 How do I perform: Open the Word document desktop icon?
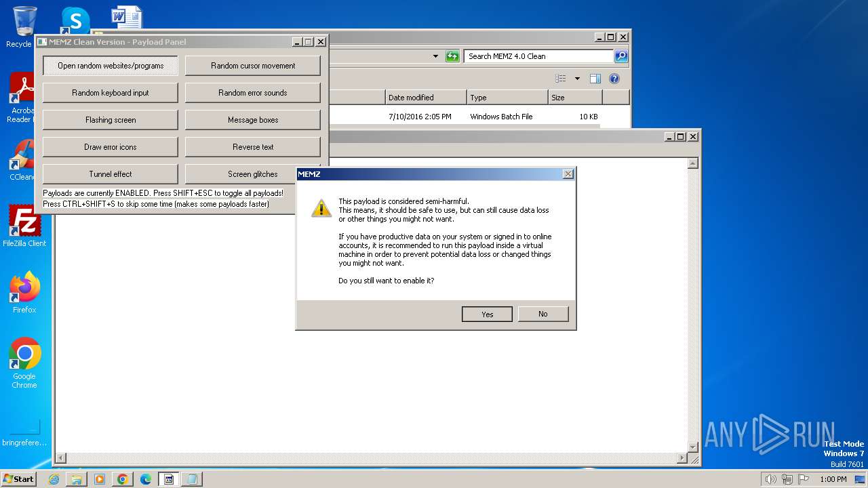127,18
